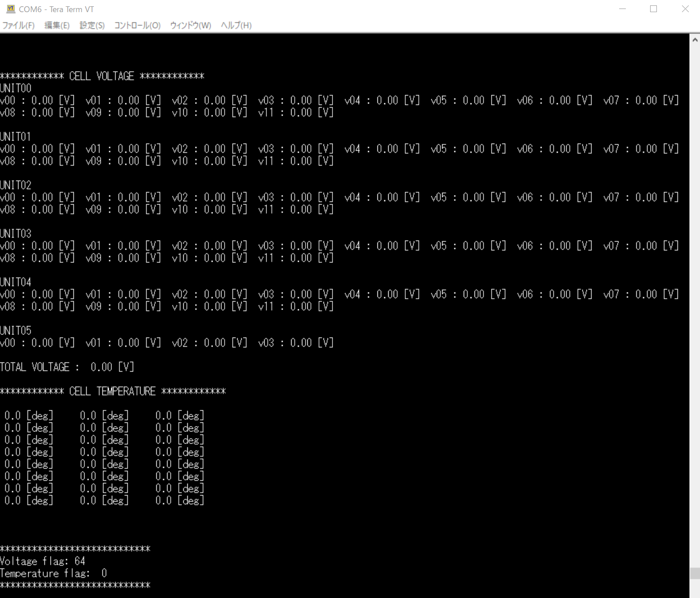Click the UNIT02 label
700x598 pixels.
[x=16, y=185]
